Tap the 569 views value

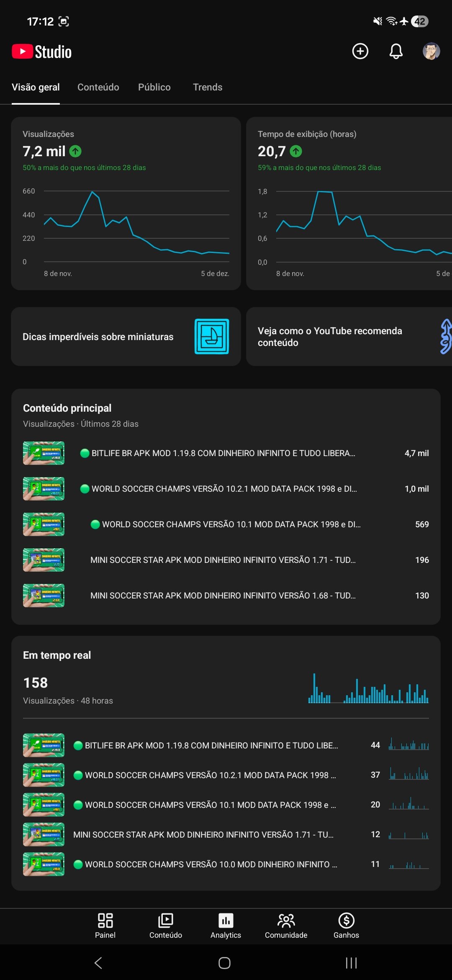[422, 524]
